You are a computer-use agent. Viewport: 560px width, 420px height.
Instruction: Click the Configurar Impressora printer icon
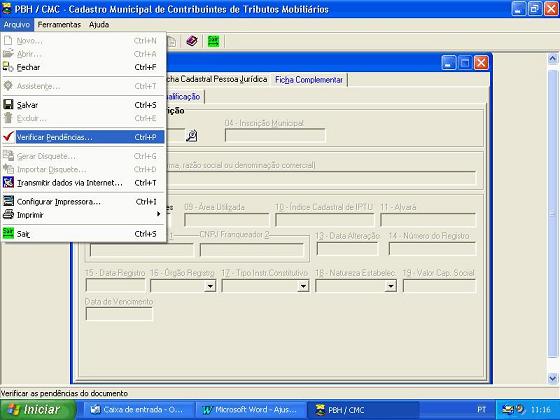tap(8, 201)
